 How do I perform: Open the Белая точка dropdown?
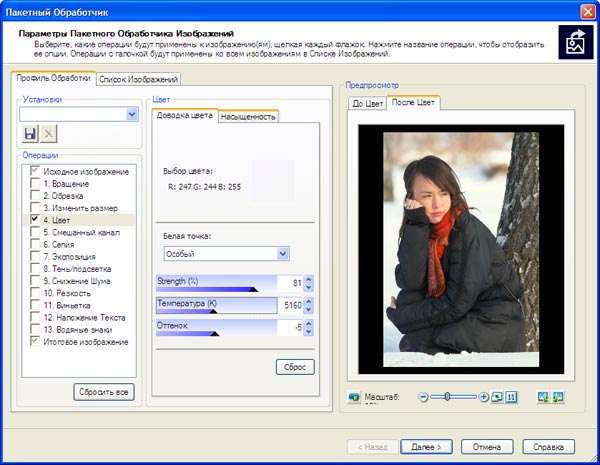(x=283, y=254)
